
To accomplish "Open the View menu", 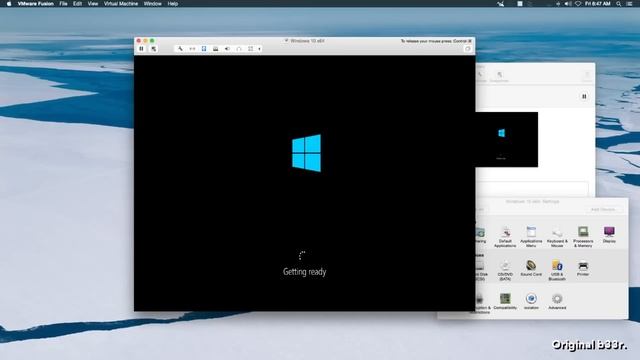I will 93,4.
